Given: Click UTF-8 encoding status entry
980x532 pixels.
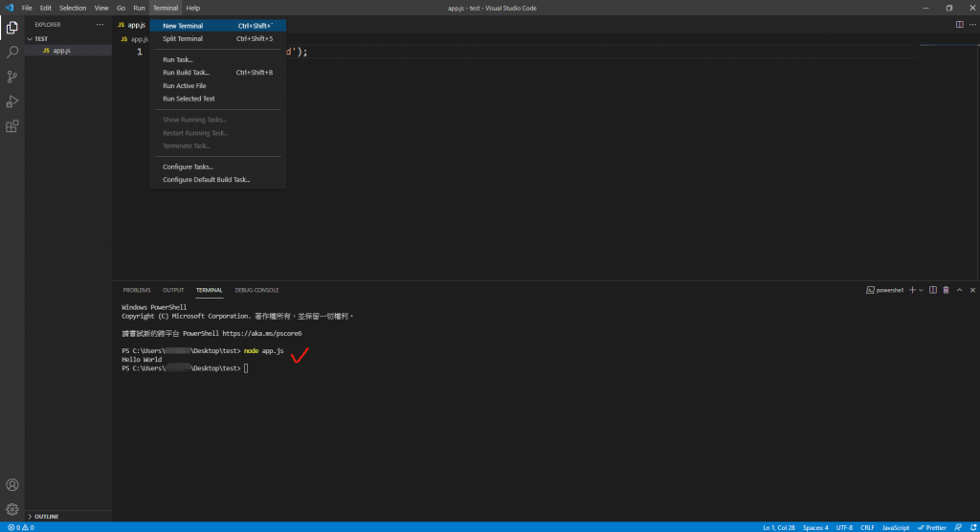Looking at the screenshot, I should [844, 527].
